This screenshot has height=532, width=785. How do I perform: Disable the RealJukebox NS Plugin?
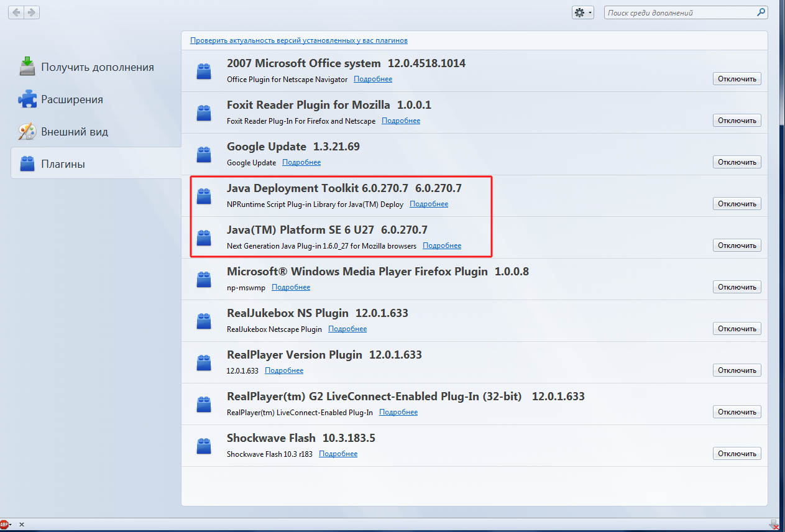(x=737, y=329)
